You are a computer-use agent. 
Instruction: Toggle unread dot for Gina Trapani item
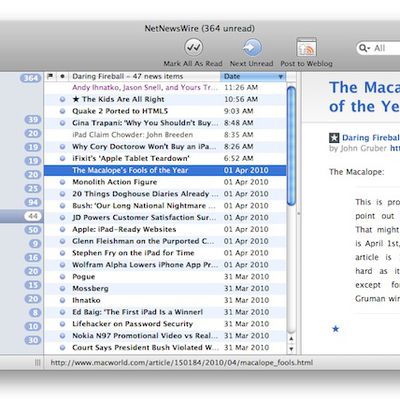click(62, 123)
